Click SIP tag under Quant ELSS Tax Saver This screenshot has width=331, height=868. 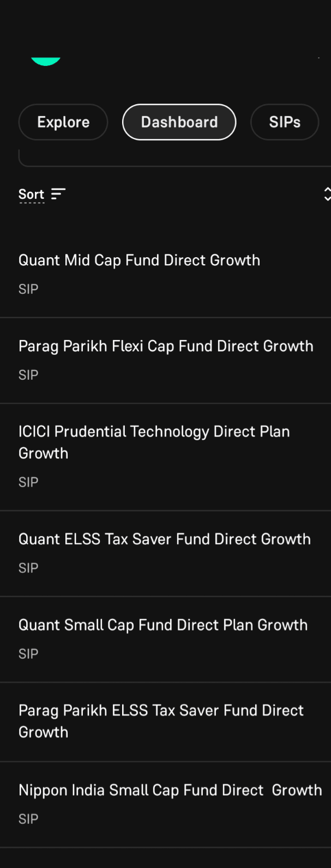[28, 568]
